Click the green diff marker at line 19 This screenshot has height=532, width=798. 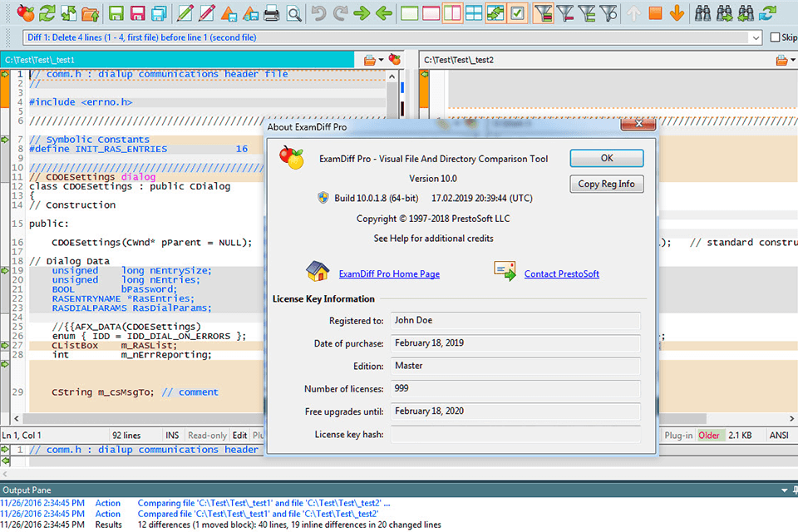[x=5, y=270]
